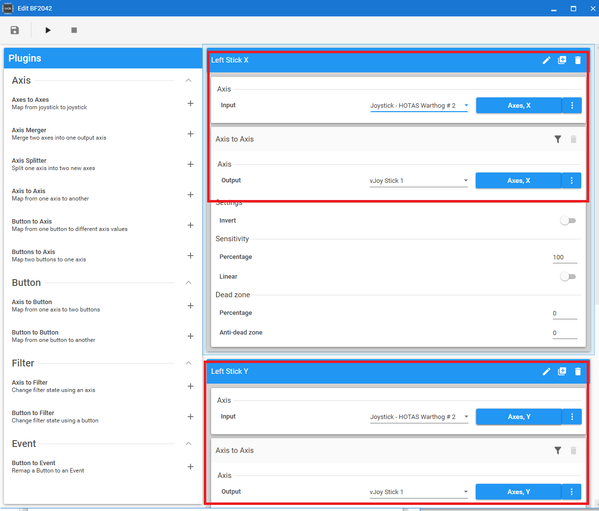Edit the Left Stick X mapping name
The width and height of the screenshot is (599, 511).
pyautogui.click(x=546, y=60)
